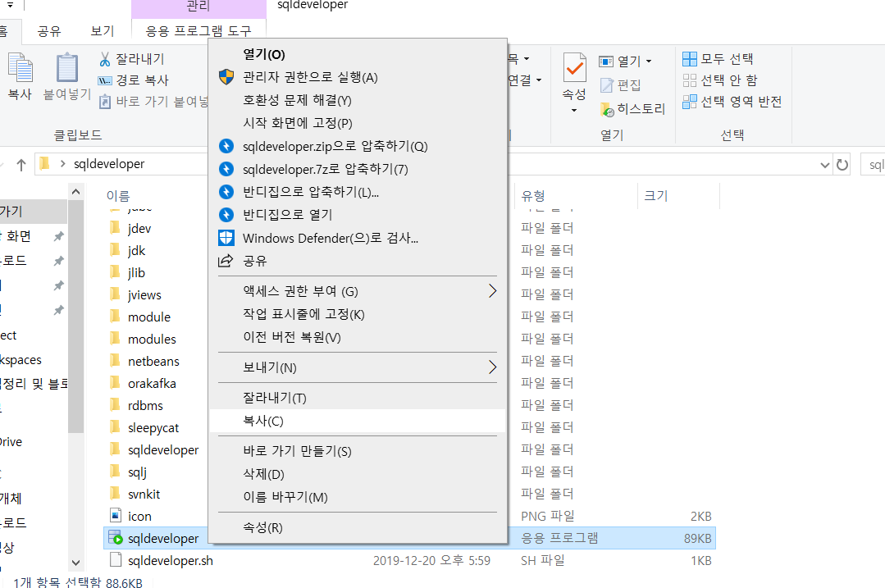Click the Paste (붙여넣기) clipboard icon

click(67, 68)
